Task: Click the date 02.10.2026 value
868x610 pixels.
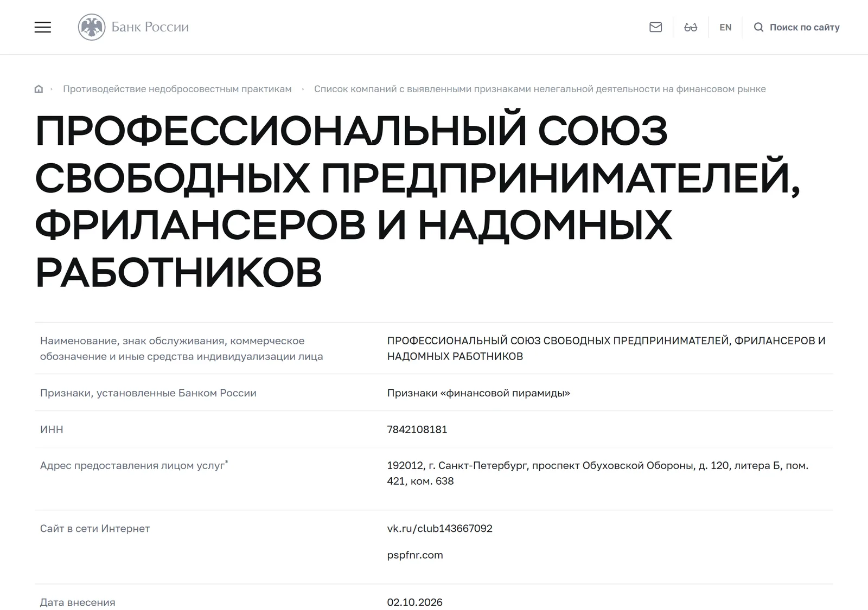Action: 415,602
